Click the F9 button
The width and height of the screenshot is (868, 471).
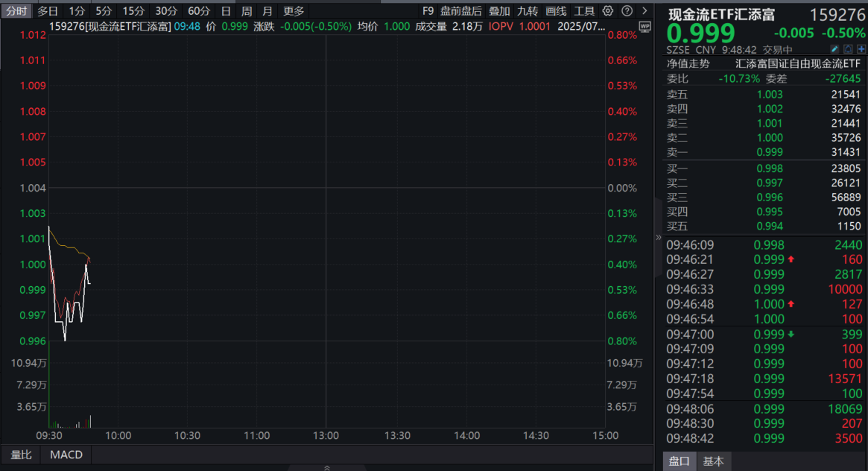(428, 11)
